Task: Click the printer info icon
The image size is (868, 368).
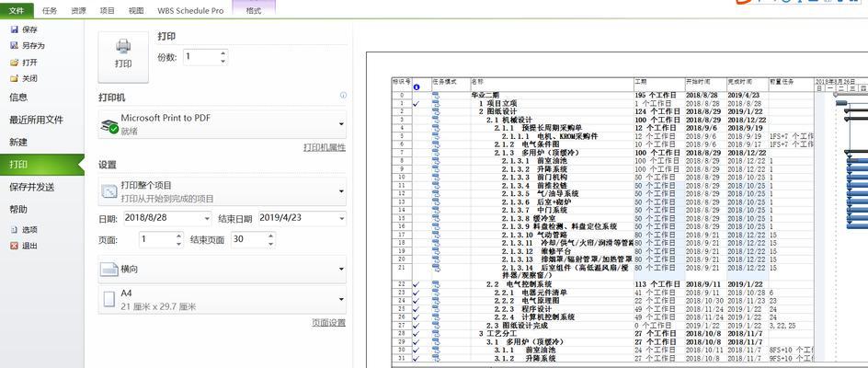Action: pos(343,96)
